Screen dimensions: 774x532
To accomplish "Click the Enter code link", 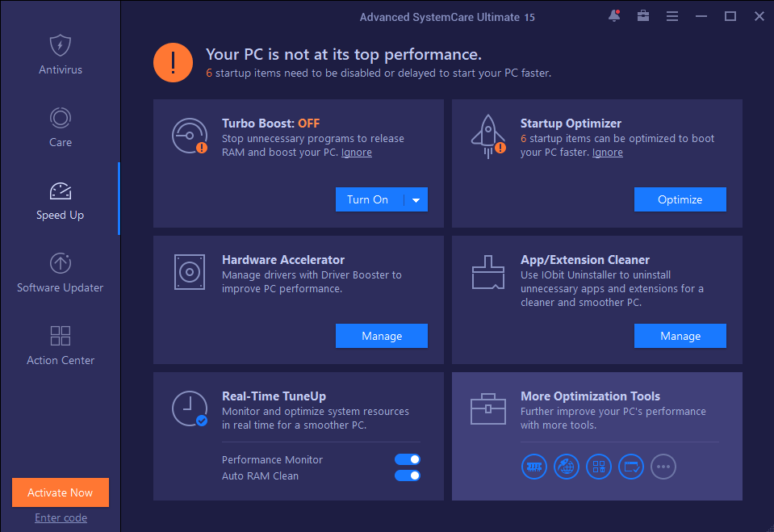I will (x=61, y=518).
